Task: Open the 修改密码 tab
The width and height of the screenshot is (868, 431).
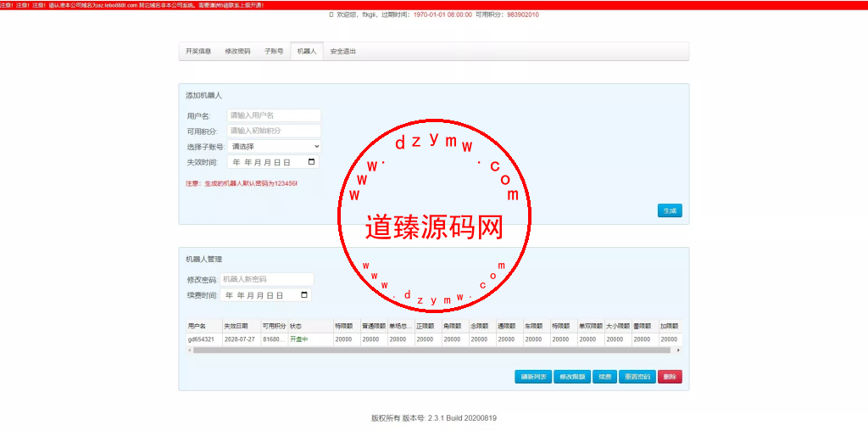Action: 237,52
